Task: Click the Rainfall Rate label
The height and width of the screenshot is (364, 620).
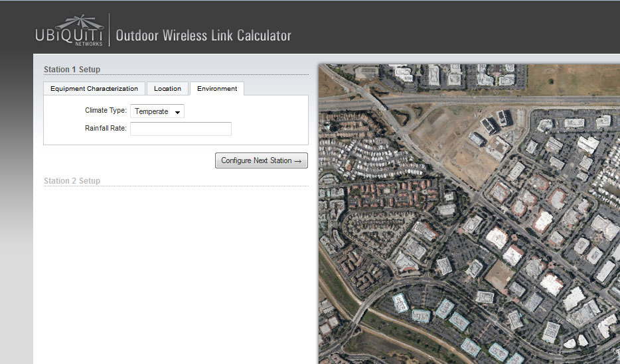Action: (106, 128)
